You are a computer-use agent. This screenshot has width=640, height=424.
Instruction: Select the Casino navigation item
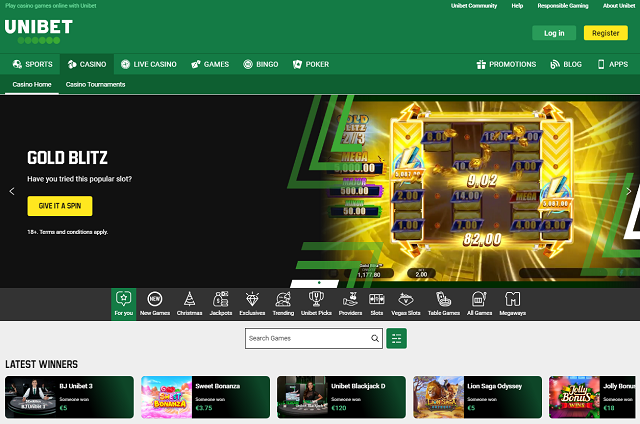click(x=87, y=64)
